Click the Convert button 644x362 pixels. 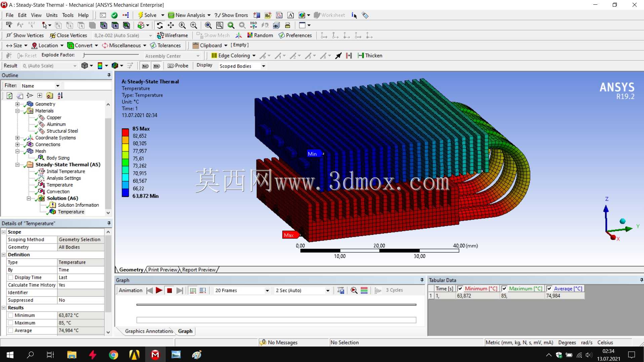click(83, 45)
